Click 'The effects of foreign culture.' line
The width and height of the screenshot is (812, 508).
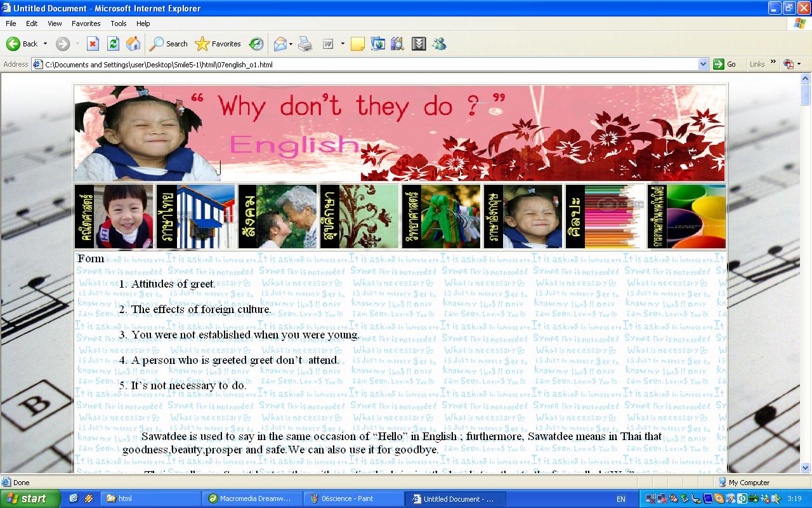(x=202, y=309)
